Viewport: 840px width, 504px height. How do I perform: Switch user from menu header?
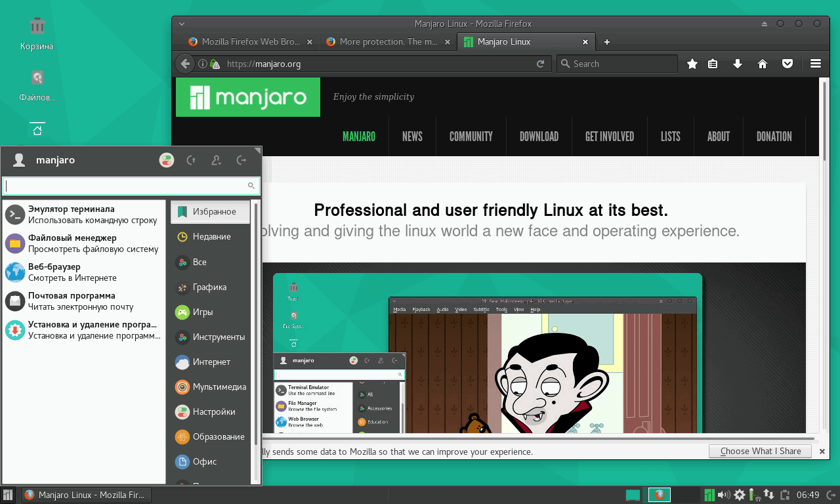click(x=215, y=160)
